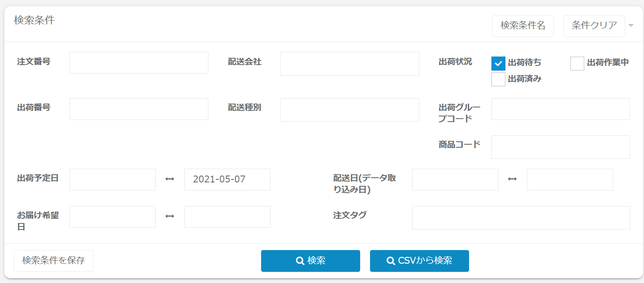
Task: Click the 商品コード input field
Action: pos(560,147)
